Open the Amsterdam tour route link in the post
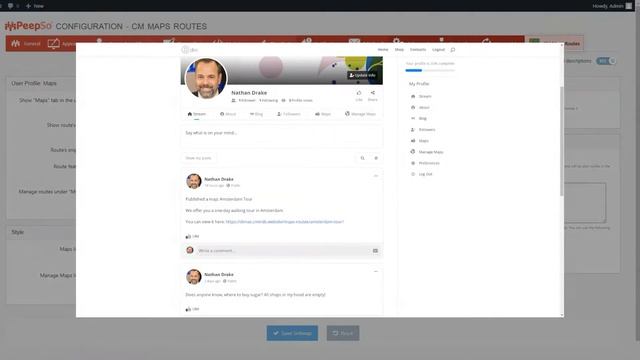This screenshot has width=640, height=360. point(285,222)
